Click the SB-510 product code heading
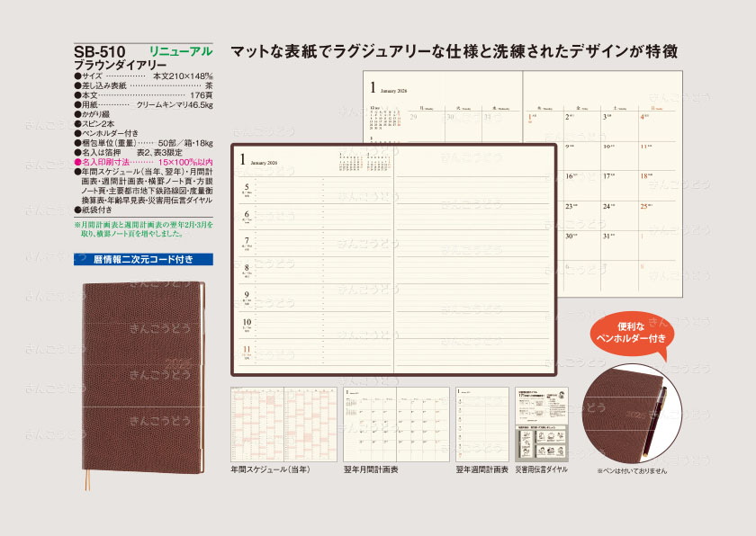The height and width of the screenshot is (536, 756). (99, 51)
